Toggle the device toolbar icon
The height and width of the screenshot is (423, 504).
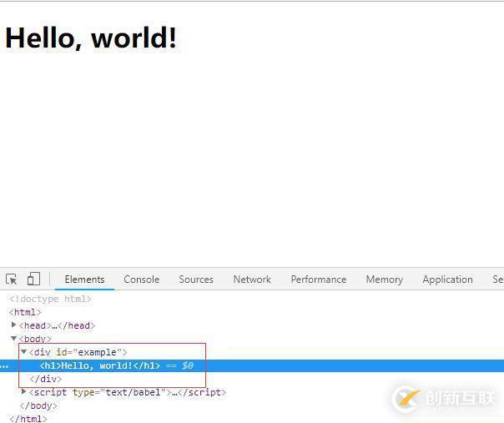pyautogui.click(x=33, y=279)
